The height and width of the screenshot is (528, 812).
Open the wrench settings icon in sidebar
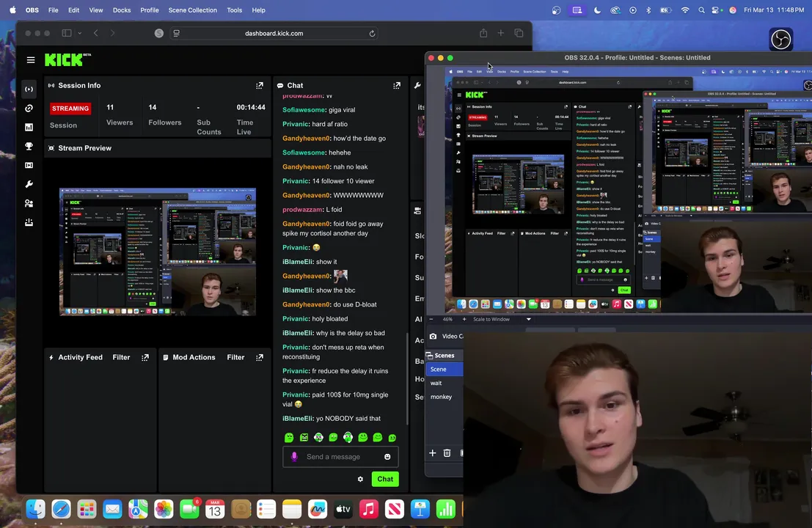(29, 184)
